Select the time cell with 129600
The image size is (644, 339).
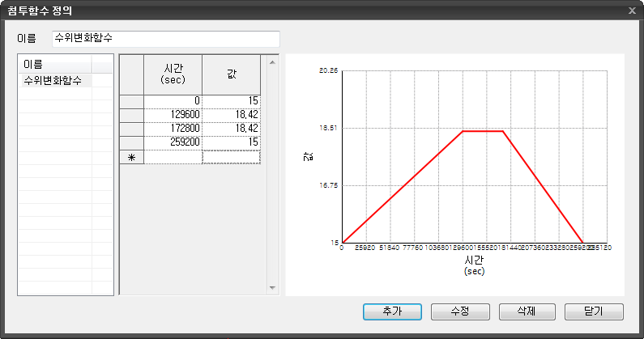pos(173,114)
